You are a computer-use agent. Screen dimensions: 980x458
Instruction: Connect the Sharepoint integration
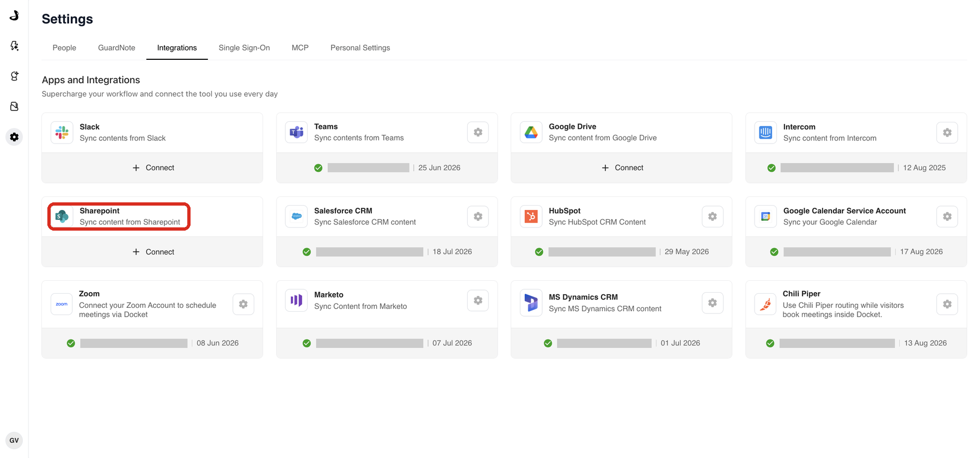pos(152,252)
